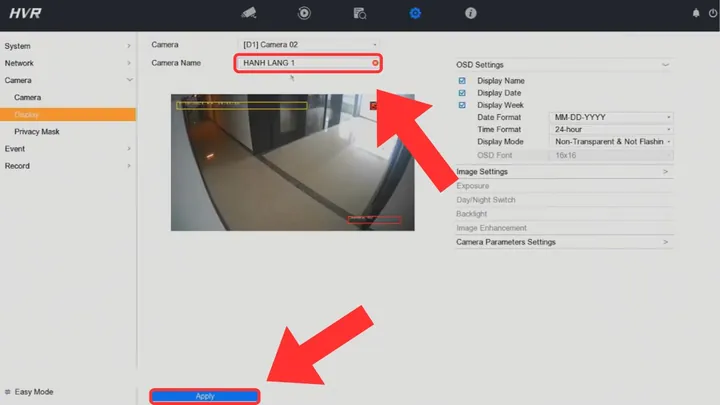Select the yellow OSD date box in preview
The image size is (720, 405).
[x=242, y=106]
